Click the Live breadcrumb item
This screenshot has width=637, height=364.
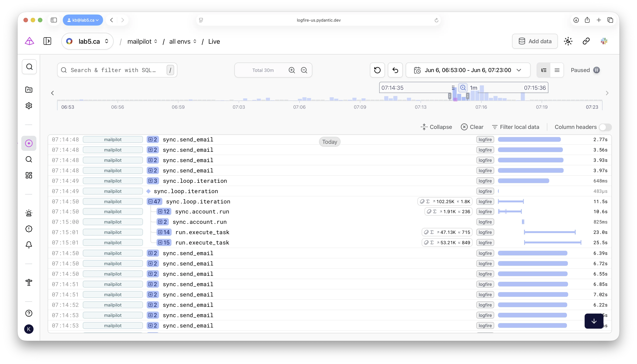214,42
